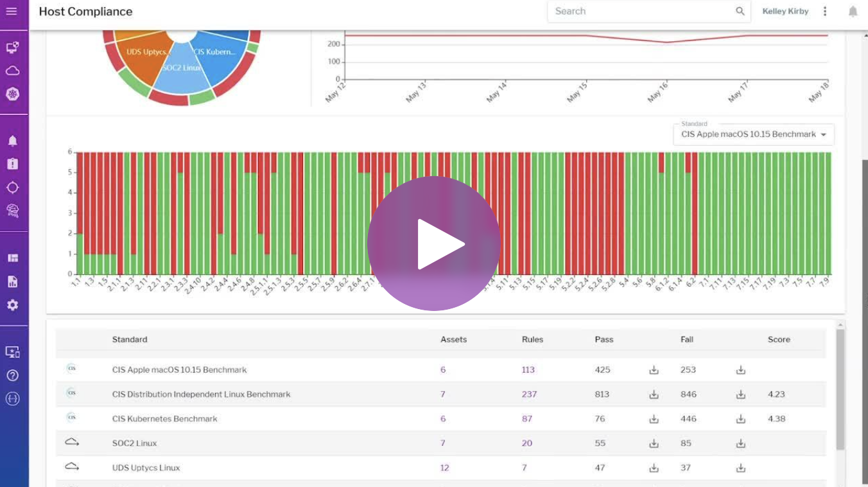Open assets count 7 for CIS Distribution Independent Linux
The image size is (868, 487).
tap(443, 394)
